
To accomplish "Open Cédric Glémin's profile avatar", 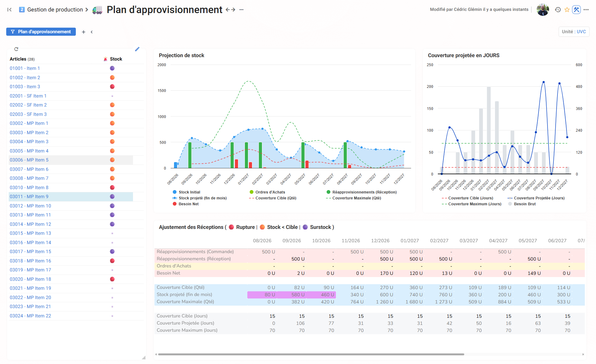I will [543, 10].
